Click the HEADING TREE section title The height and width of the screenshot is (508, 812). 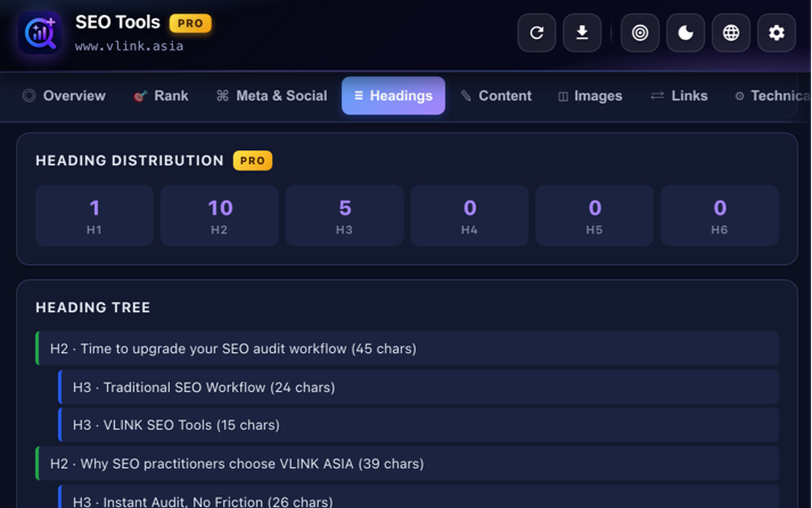93,307
